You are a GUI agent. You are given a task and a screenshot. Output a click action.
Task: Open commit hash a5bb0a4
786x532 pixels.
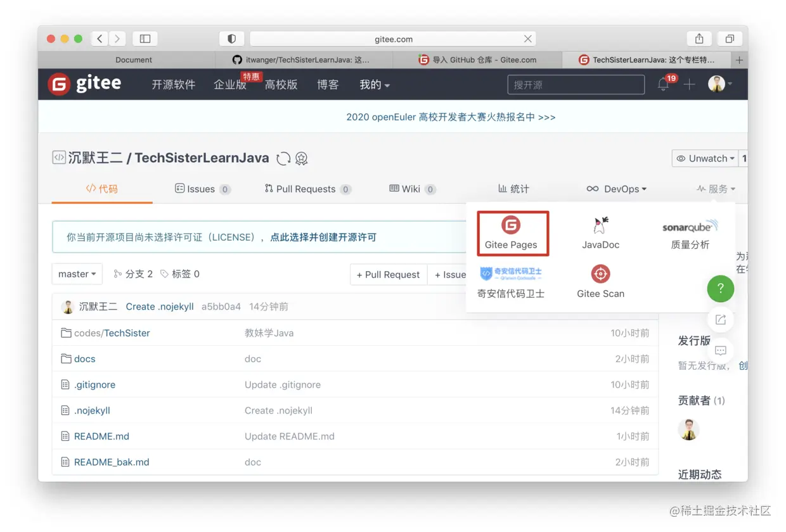(x=221, y=307)
